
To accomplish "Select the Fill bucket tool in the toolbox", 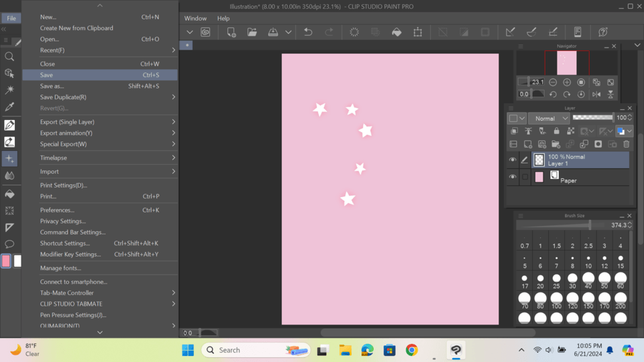I will coord(9,194).
